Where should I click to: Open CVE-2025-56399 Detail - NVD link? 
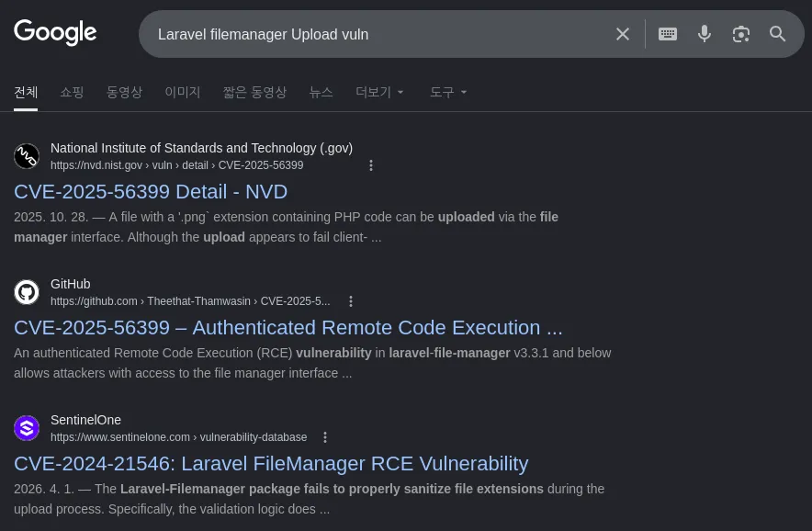tap(151, 192)
